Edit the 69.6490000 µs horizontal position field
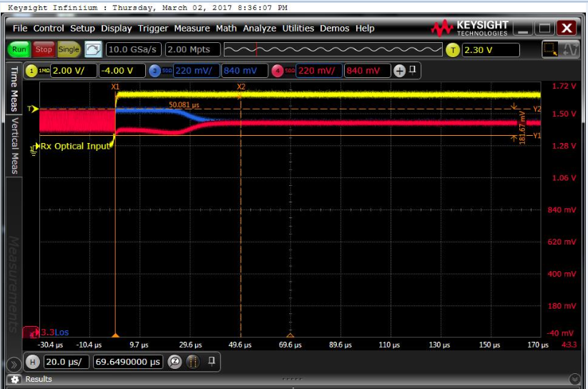Image resolution: width=588 pixels, height=389 pixels. pos(128,362)
